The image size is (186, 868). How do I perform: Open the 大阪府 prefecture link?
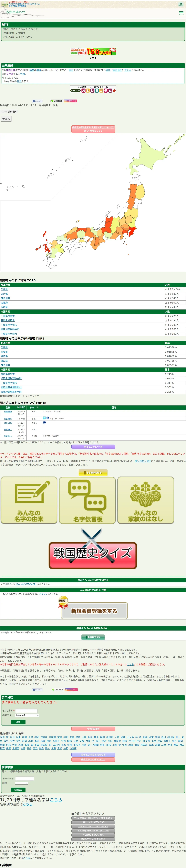[4, 303]
